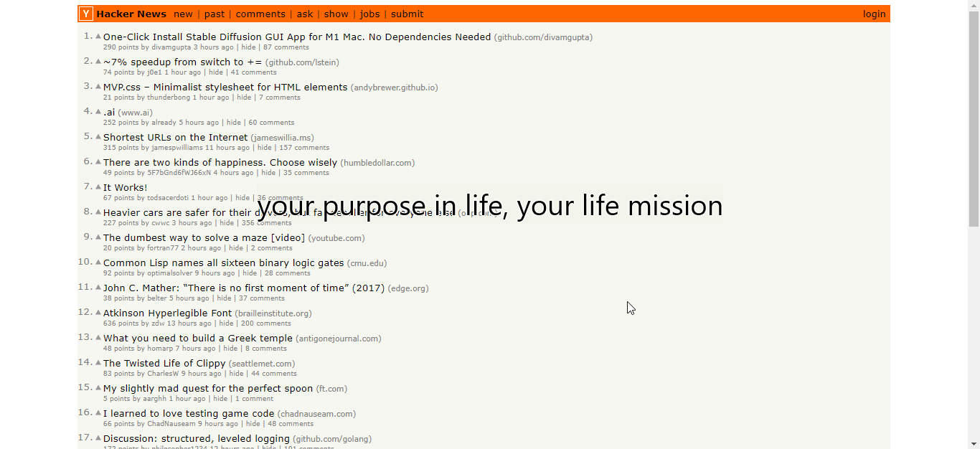Image resolution: width=980 pixels, height=449 pixels.
Task: Upvote the perfect spoon story
Action: [x=99, y=387]
